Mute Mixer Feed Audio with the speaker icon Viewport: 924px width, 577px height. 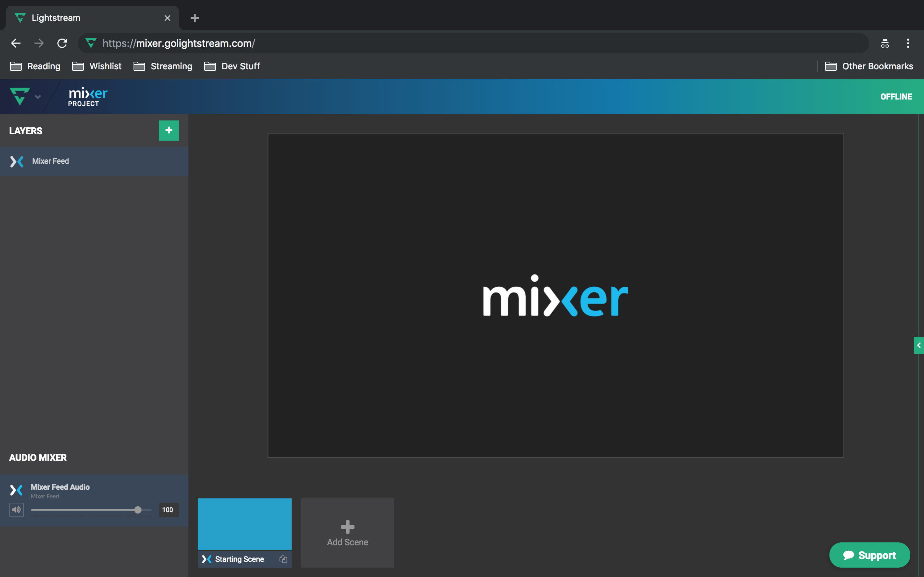pyautogui.click(x=16, y=510)
